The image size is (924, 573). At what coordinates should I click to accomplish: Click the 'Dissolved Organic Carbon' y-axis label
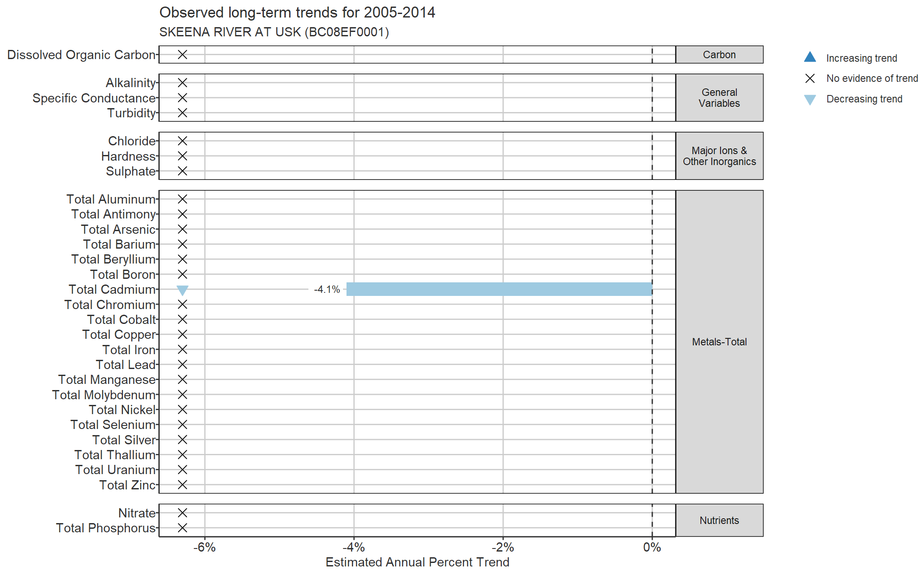click(81, 55)
